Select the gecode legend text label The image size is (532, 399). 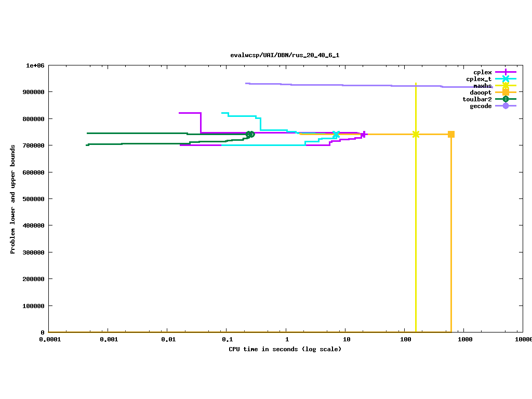click(481, 106)
